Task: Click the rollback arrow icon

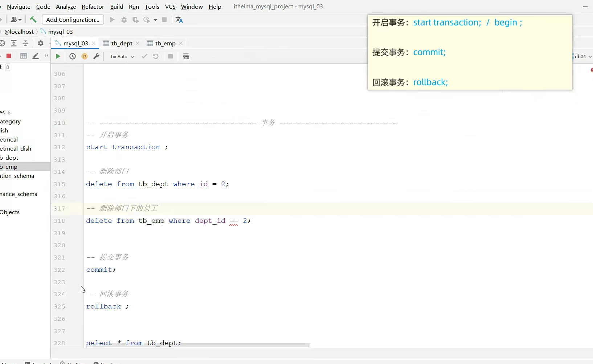Action: (x=156, y=56)
